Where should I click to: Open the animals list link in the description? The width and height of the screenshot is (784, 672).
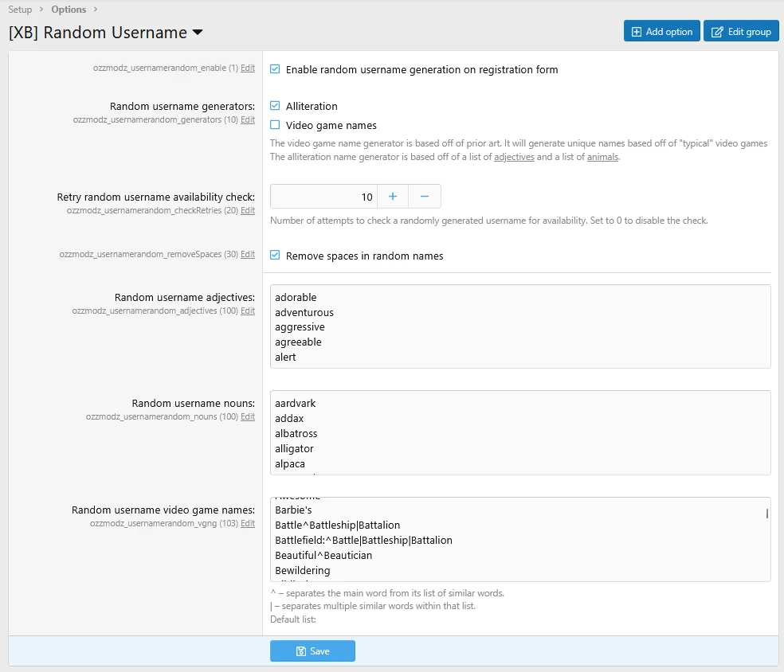click(602, 158)
